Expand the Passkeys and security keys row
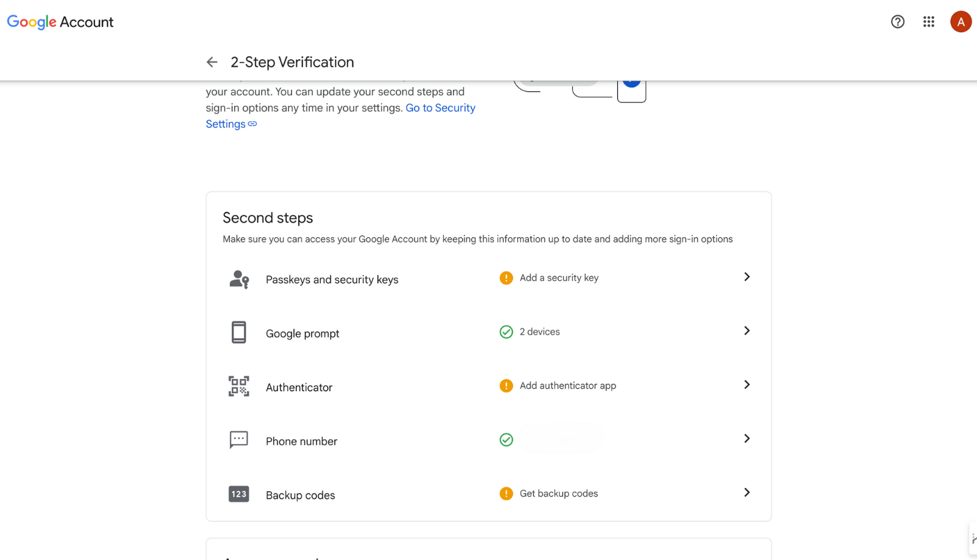This screenshot has width=977, height=560. (746, 277)
